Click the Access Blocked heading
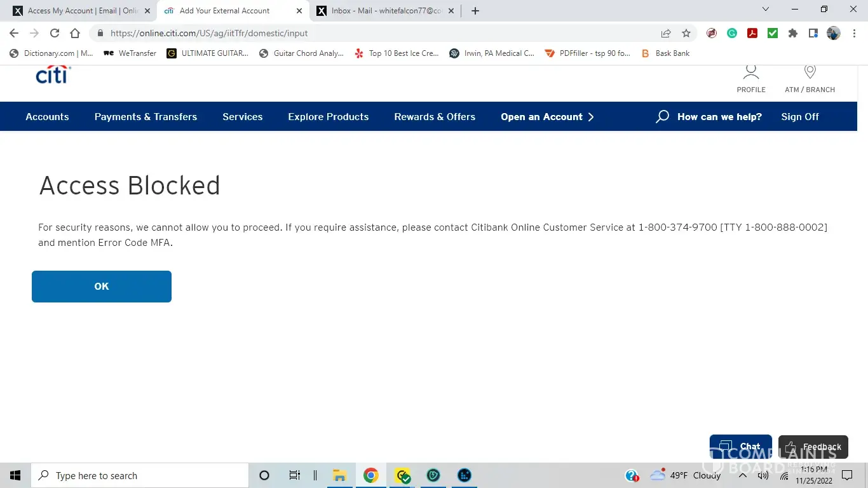 click(130, 186)
